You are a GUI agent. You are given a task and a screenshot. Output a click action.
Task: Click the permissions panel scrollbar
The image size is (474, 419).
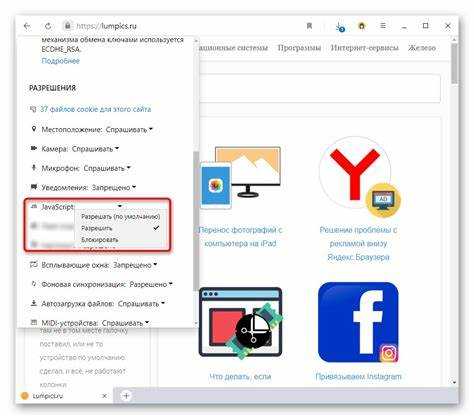click(x=196, y=220)
